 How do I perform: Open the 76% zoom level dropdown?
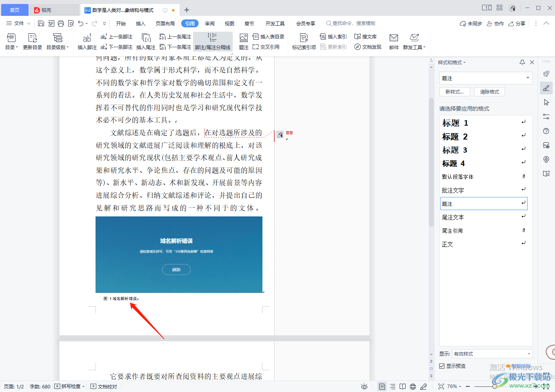pyautogui.click(x=454, y=386)
